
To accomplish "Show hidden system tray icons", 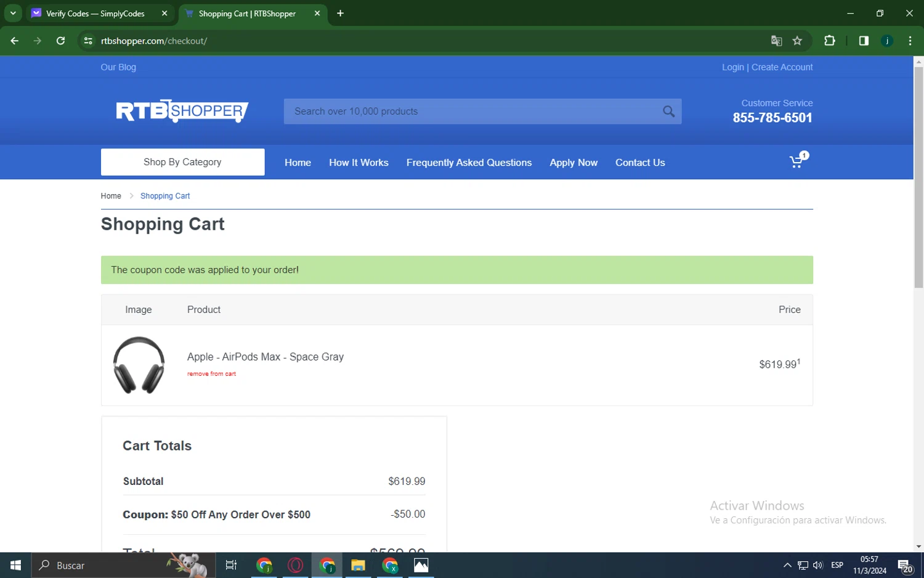I will (x=787, y=565).
